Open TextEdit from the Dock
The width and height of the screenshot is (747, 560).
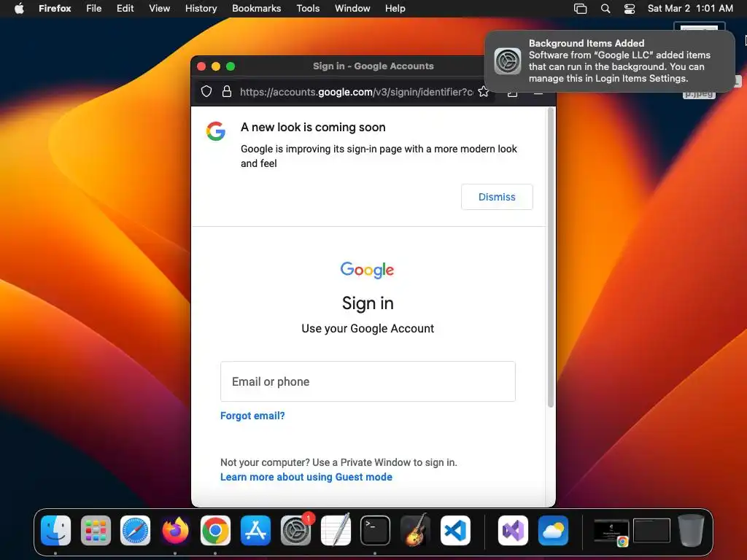point(336,530)
